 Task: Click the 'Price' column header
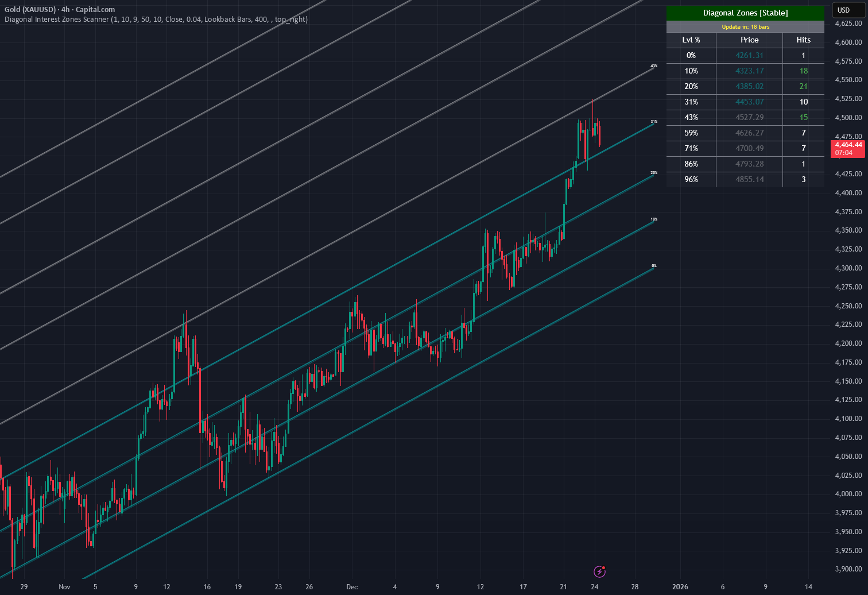tap(749, 40)
